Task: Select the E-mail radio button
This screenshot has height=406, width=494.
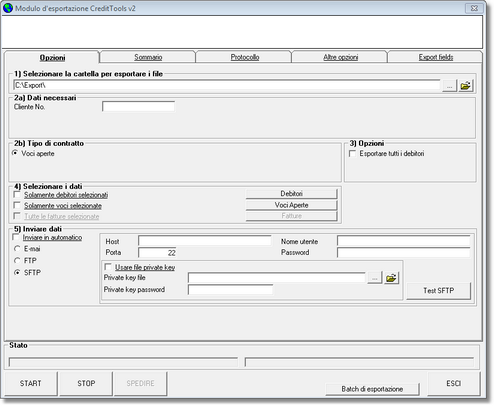Action: click(17, 249)
